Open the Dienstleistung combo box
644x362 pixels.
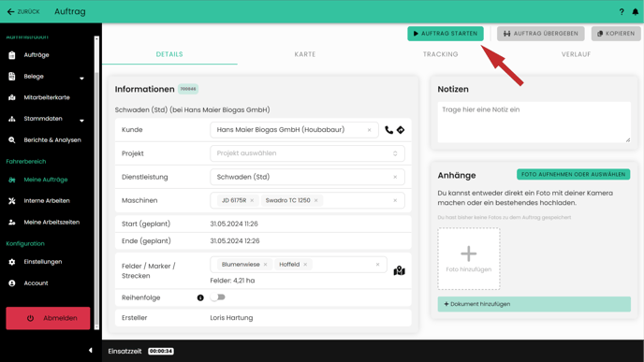click(307, 177)
